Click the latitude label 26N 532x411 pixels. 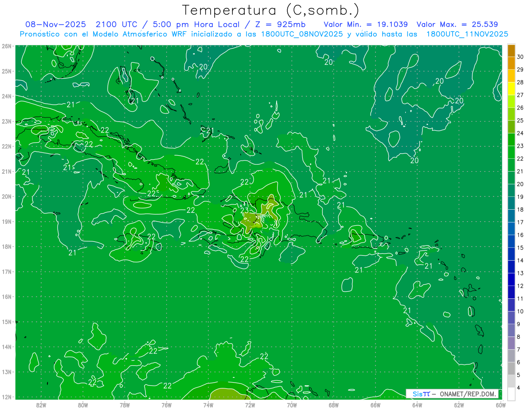tap(7, 46)
